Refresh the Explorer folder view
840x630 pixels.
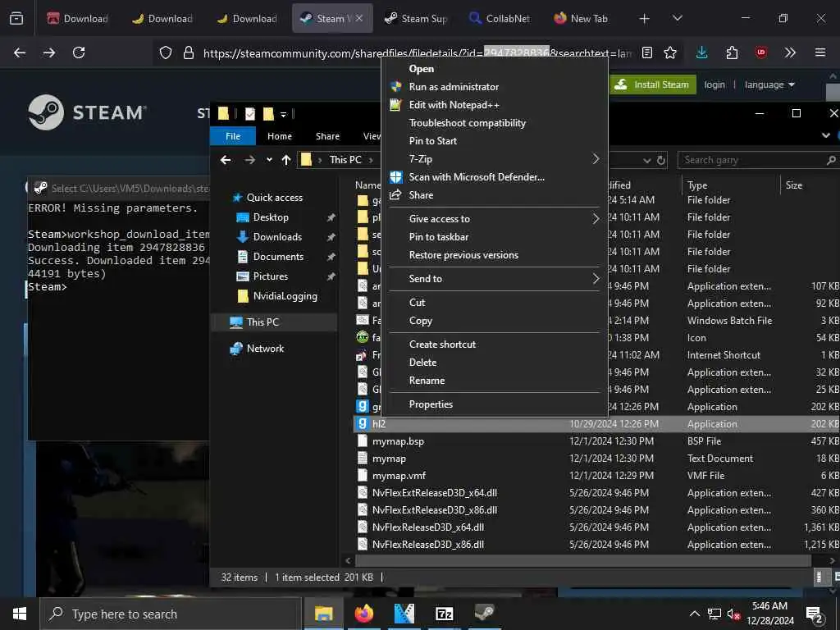[x=660, y=160]
